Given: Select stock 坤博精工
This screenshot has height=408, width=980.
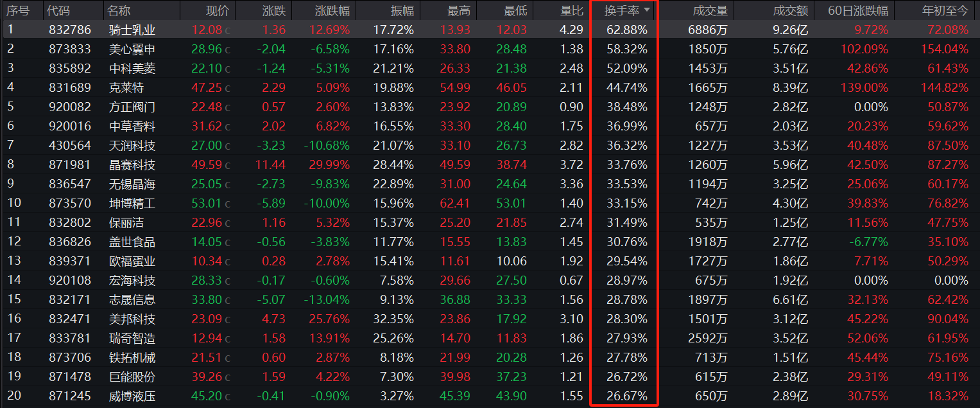Looking at the screenshot, I should 132,203.
